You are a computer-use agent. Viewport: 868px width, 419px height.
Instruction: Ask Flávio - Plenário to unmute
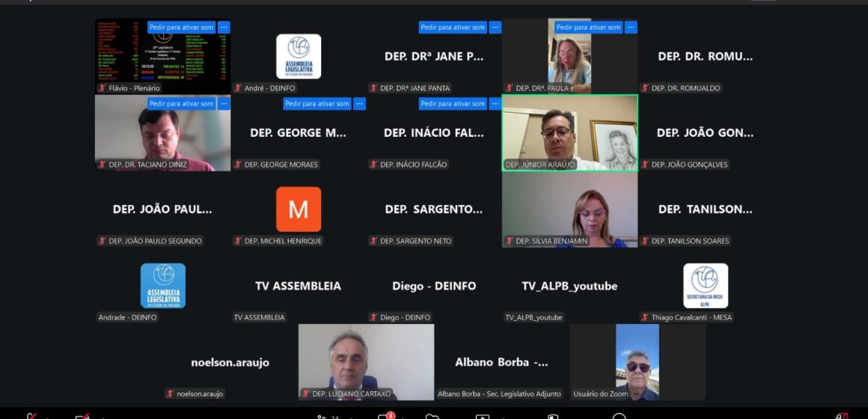(x=181, y=27)
